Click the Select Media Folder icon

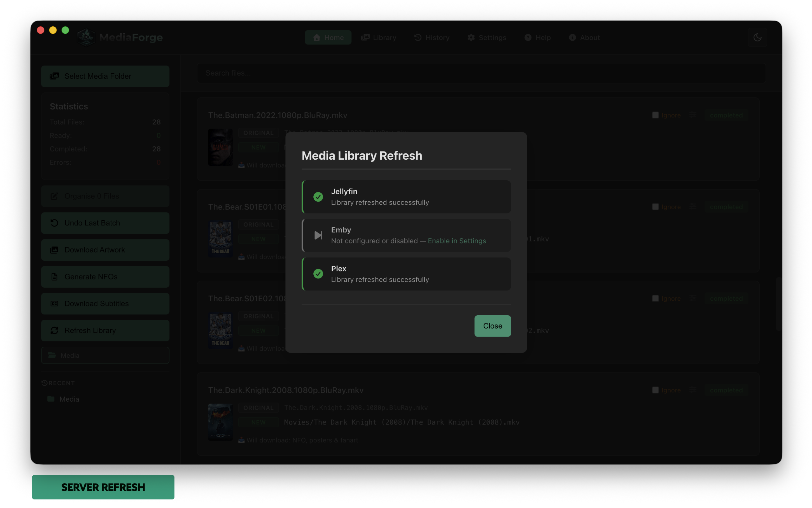coord(54,76)
